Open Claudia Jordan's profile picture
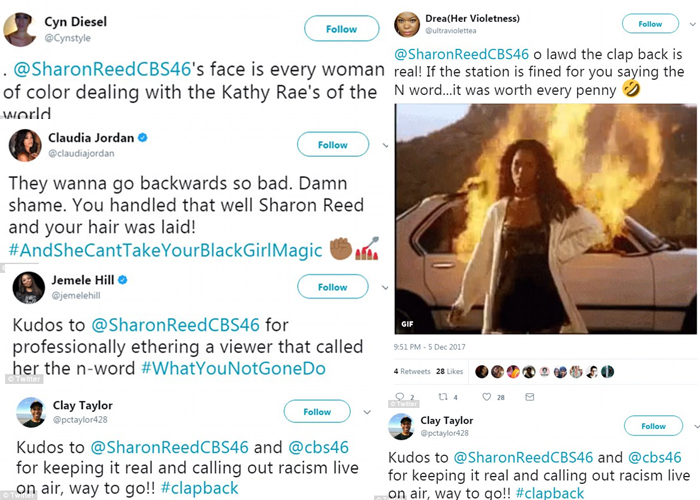Viewport: 700px width, 500px height. 25,145
